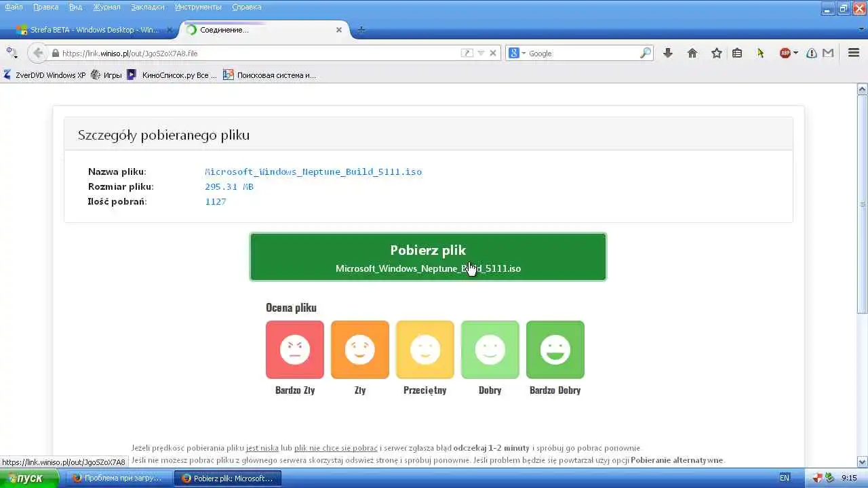Click the vertical scrollbar thumb
This screenshot has height=488, width=868.
click(863, 204)
